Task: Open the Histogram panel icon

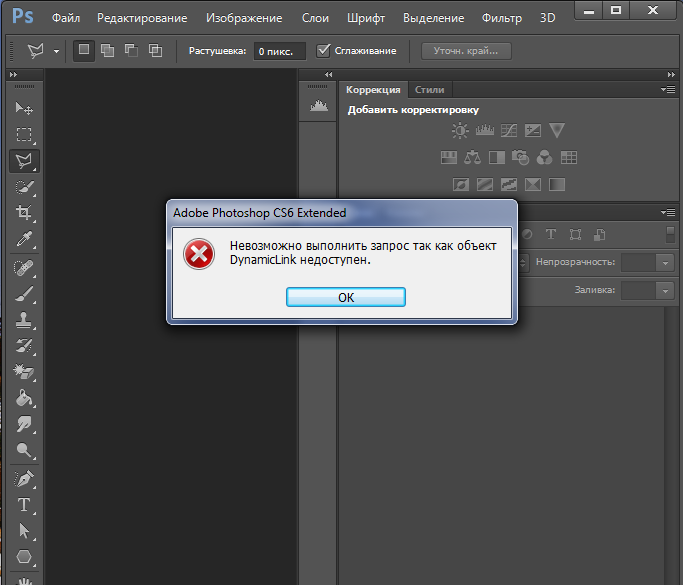Action: pyautogui.click(x=320, y=107)
